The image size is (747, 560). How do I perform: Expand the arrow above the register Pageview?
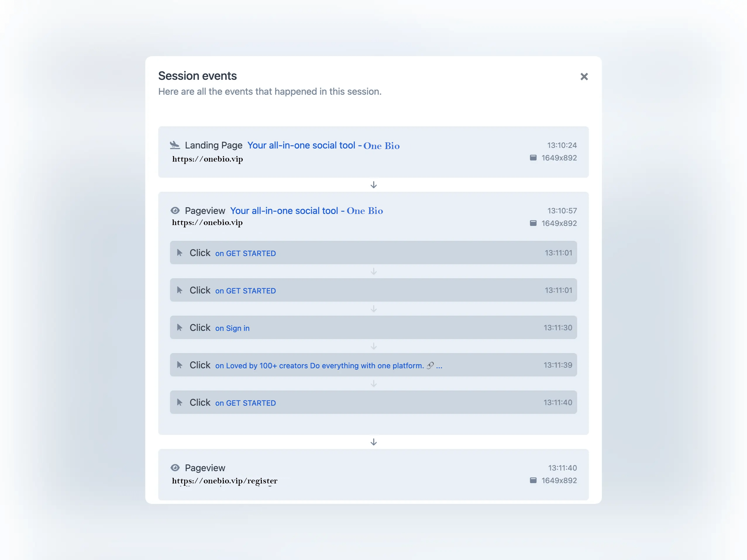373,442
